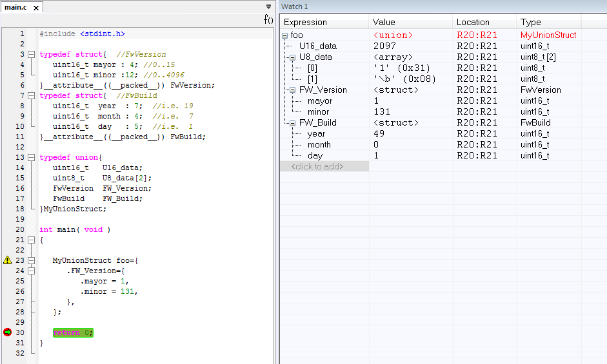Click the Expression column header
607x364 pixels.
(x=324, y=22)
